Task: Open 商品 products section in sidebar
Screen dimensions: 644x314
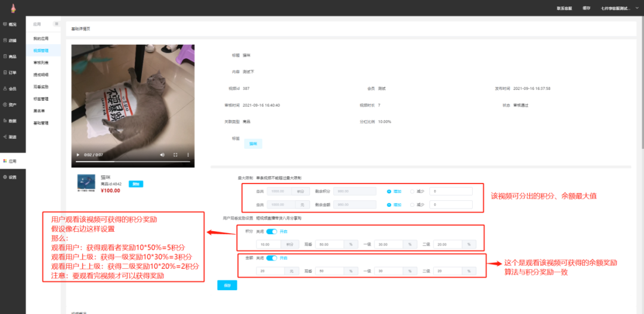Action: point(10,57)
